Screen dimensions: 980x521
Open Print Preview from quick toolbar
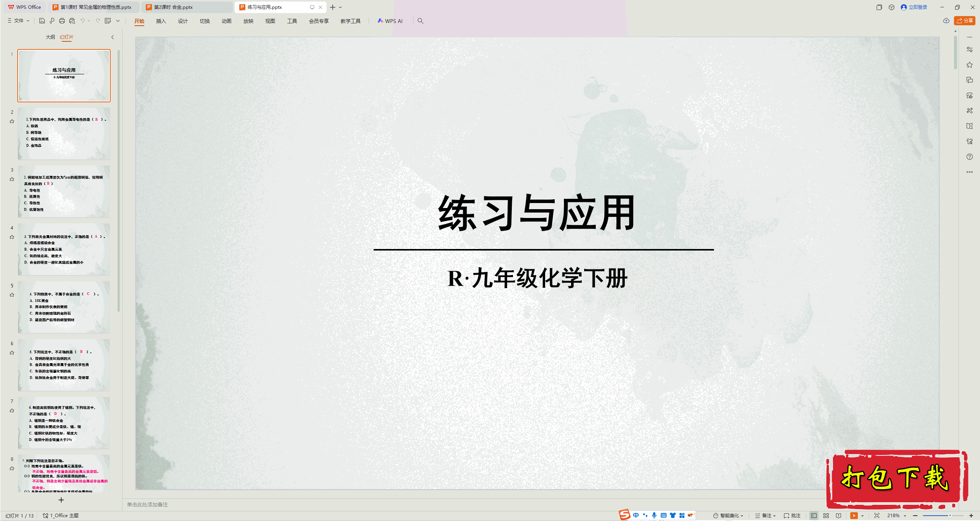(72, 21)
